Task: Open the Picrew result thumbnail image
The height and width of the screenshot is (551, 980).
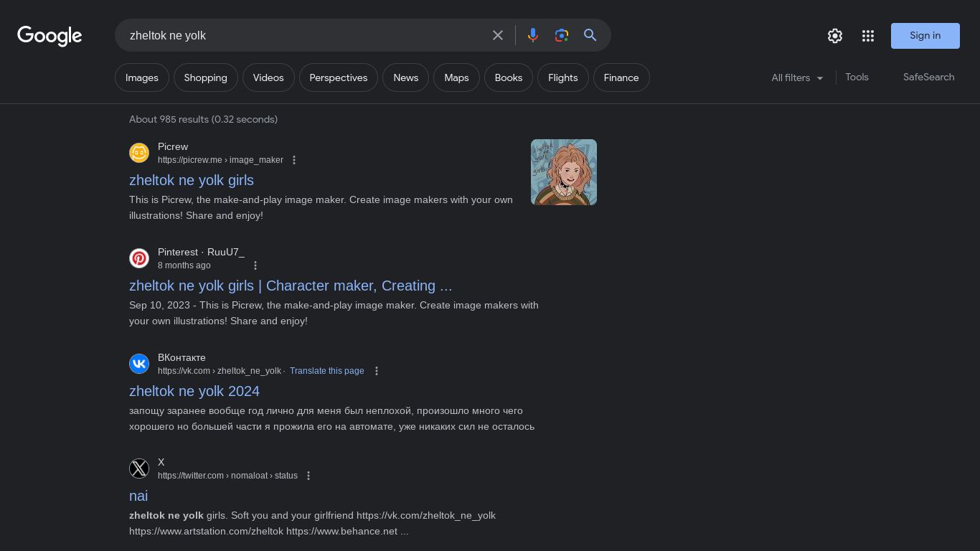Action: pos(564,172)
